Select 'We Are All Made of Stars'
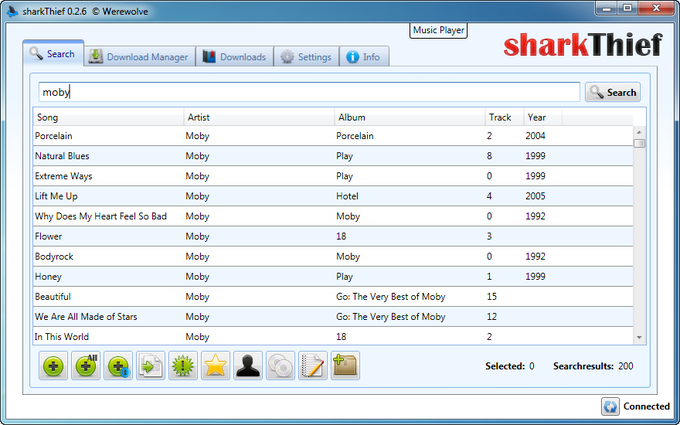This screenshot has height=425, width=680. tap(333, 317)
